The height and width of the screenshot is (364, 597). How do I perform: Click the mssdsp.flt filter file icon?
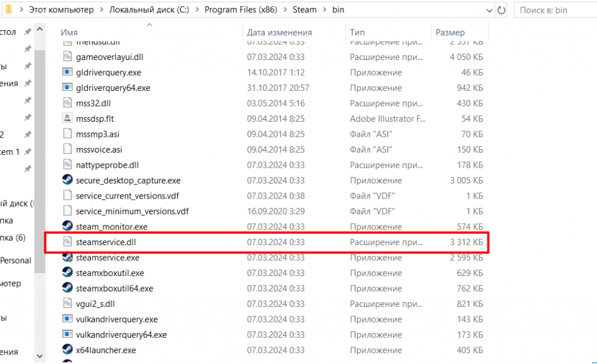[x=68, y=118]
